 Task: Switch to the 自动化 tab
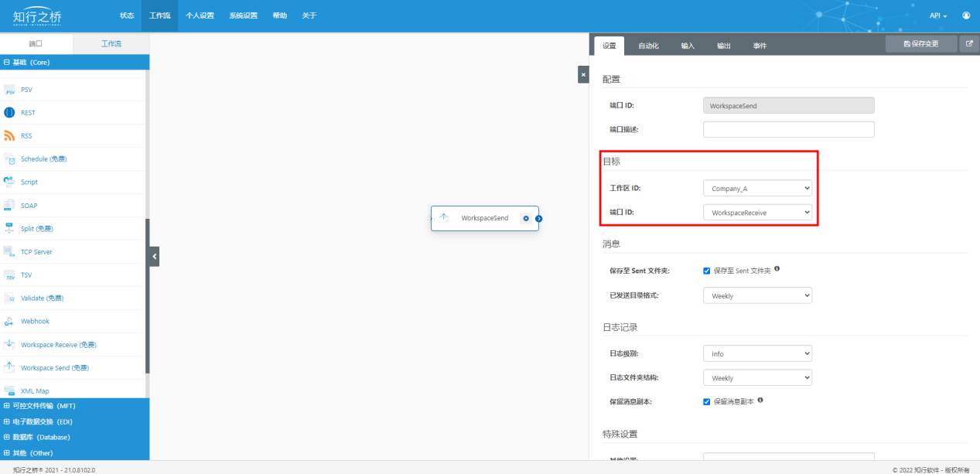(x=648, y=46)
